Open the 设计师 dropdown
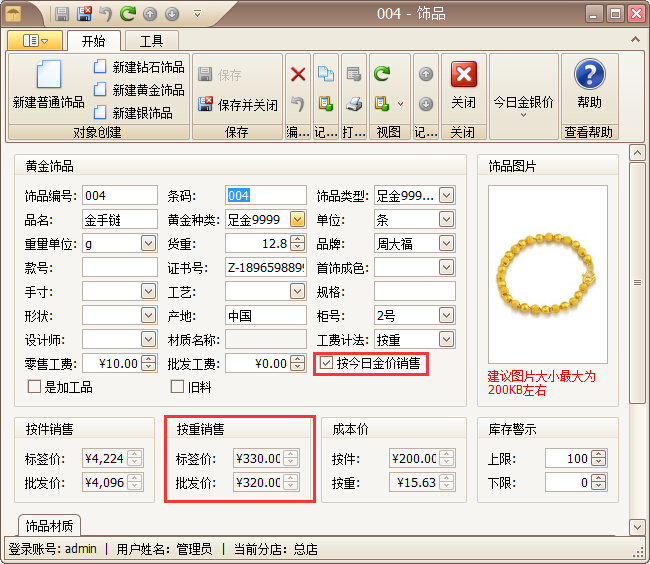Image resolution: width=650 pixels, height=564 pixels. [x=148, y=339]
